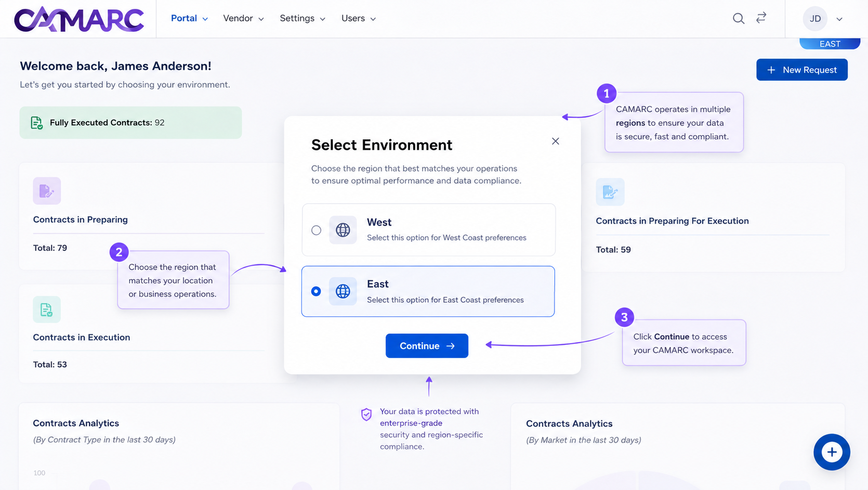
Task: Click Contracts in Preparing For Execution title
Action: [672, 221]
